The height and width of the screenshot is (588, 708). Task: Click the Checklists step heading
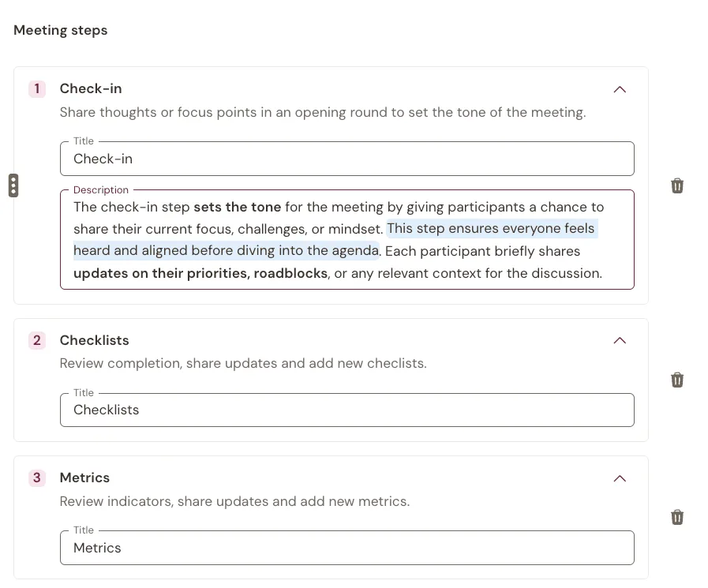click(95, 340)
